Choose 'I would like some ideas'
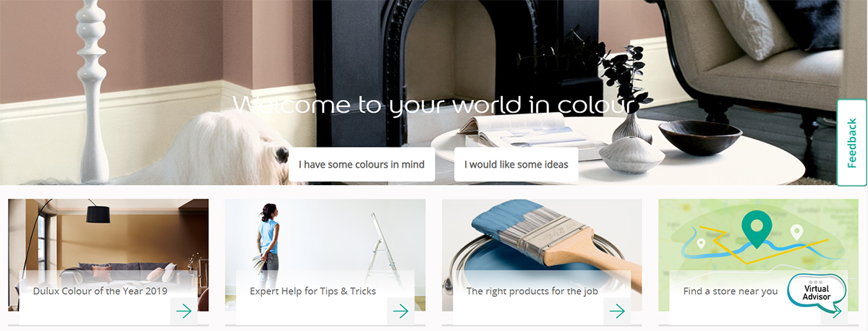868x331 pixels. [x=516, y=165]
